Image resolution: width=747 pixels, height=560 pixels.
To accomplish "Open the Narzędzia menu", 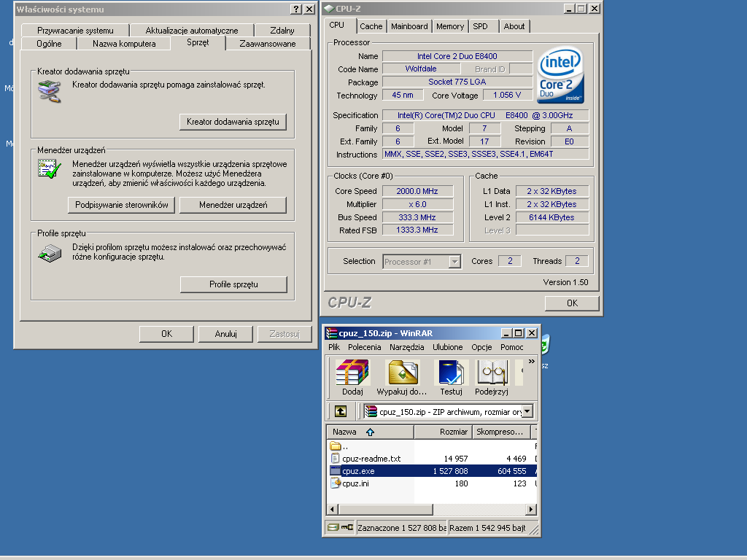I will point(406,347).
